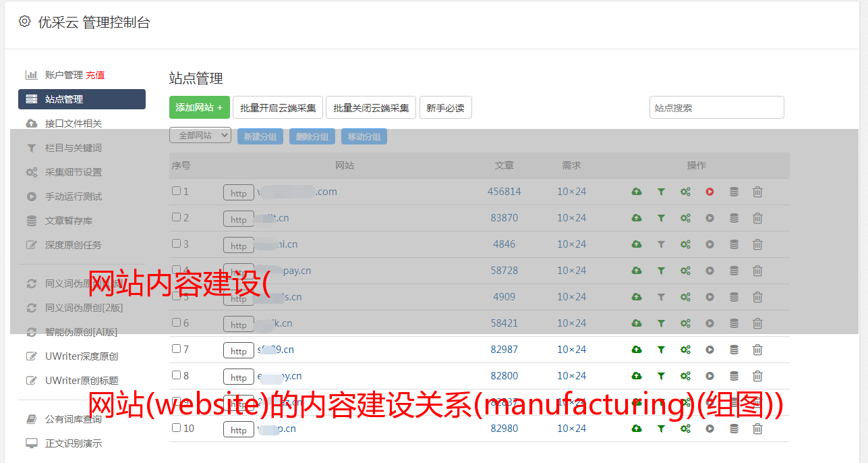Open database icon in row 5
Viewport: 868px width, 463px height.
click(734, 297)
